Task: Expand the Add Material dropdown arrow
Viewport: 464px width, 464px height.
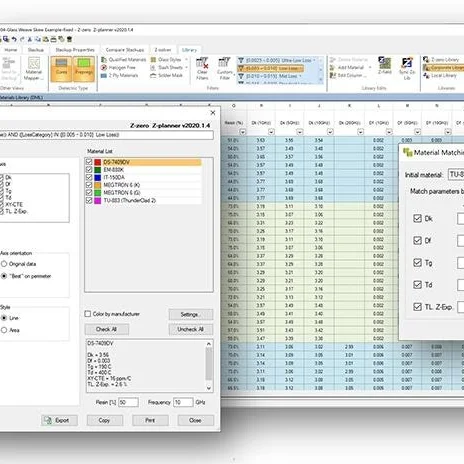Action: [x=370, y=68]
